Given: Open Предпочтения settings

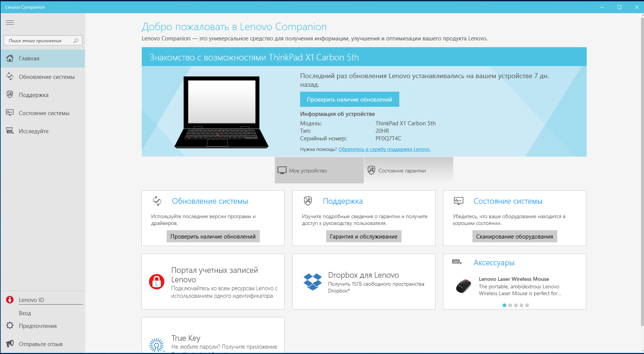Looking at the screenshot, I should click(x=43, y=326).
